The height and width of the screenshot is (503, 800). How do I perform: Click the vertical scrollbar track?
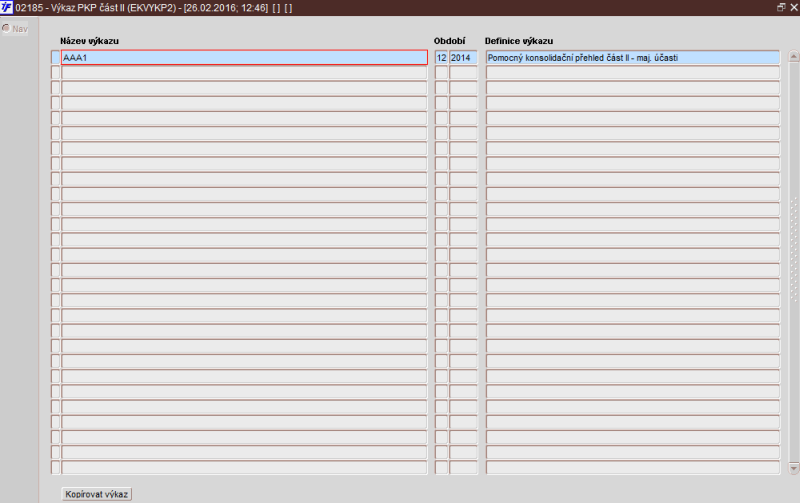tap(793, 262)
